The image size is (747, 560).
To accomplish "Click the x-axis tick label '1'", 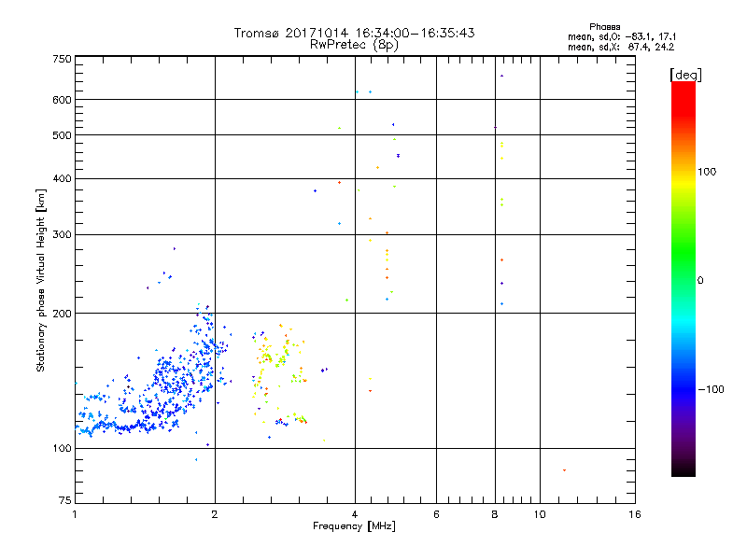I will point(75,514).
